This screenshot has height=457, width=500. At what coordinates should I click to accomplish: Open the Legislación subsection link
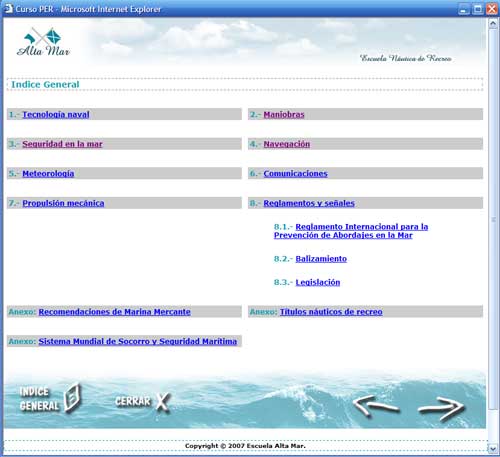(318, 282)
